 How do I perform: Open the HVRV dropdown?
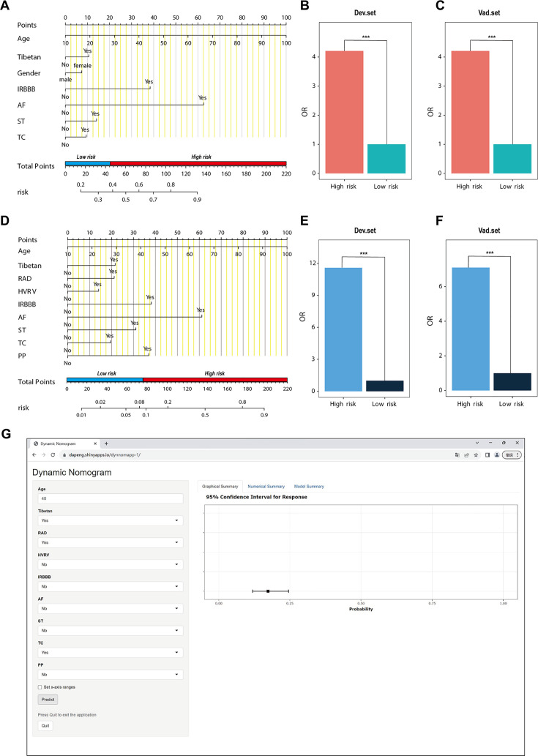[111, 564]
